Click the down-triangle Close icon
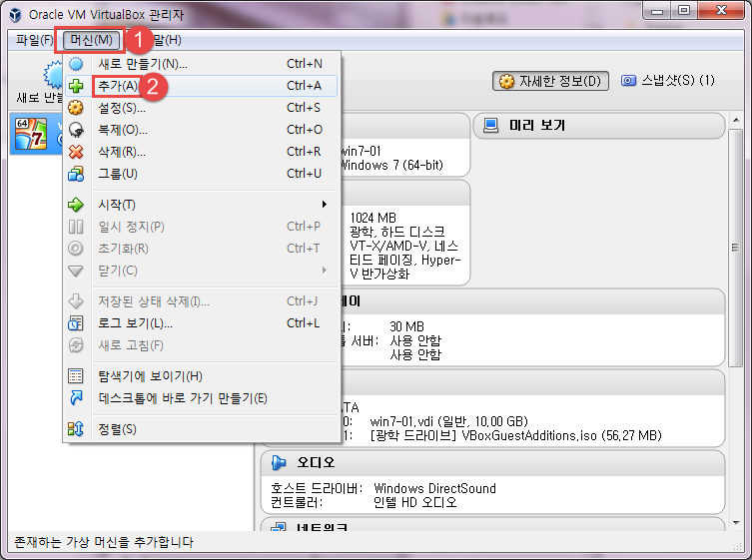The image size is (752, 560). (x=76, y=271)
